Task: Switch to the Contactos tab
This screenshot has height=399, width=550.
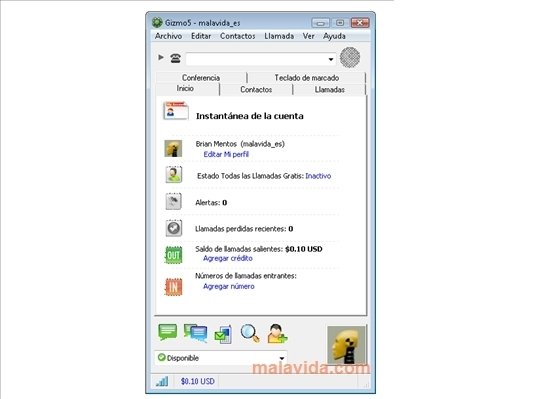Action: [256, 90]
